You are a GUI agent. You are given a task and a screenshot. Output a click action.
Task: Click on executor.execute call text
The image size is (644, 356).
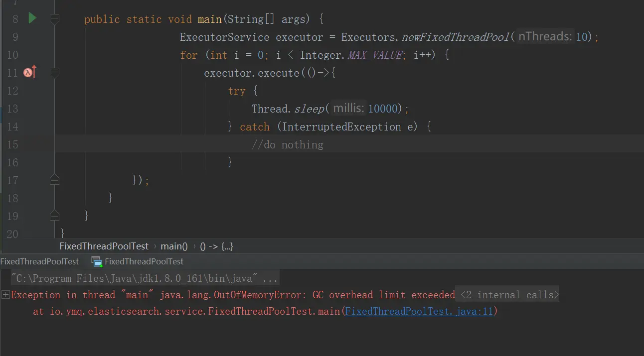(251, 73)
